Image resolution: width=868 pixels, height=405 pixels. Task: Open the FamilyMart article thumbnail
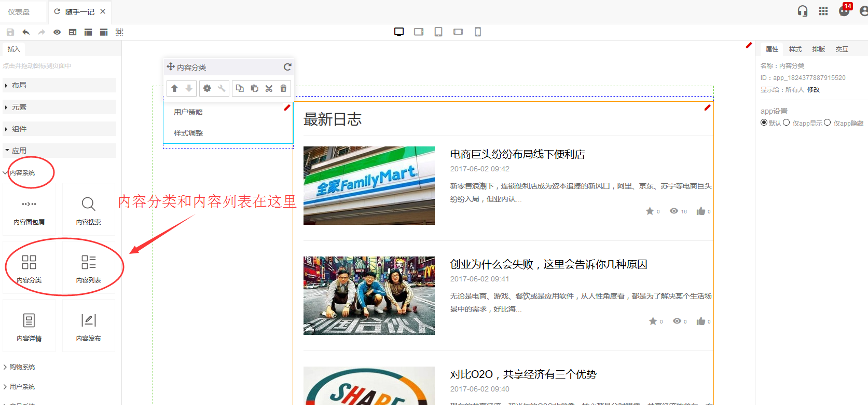pyautogui.click(x=369, y=185)
